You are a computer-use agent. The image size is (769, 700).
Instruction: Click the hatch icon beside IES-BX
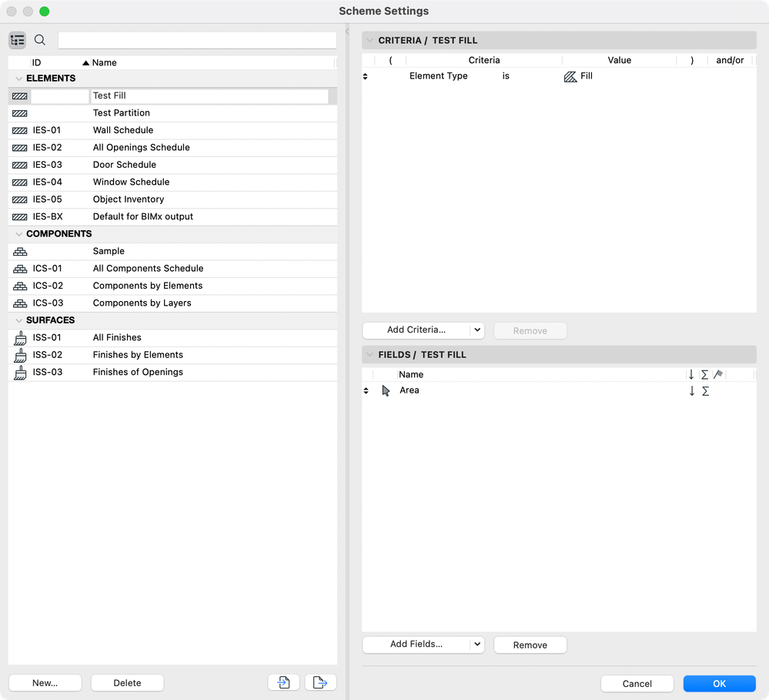point(19,217)
